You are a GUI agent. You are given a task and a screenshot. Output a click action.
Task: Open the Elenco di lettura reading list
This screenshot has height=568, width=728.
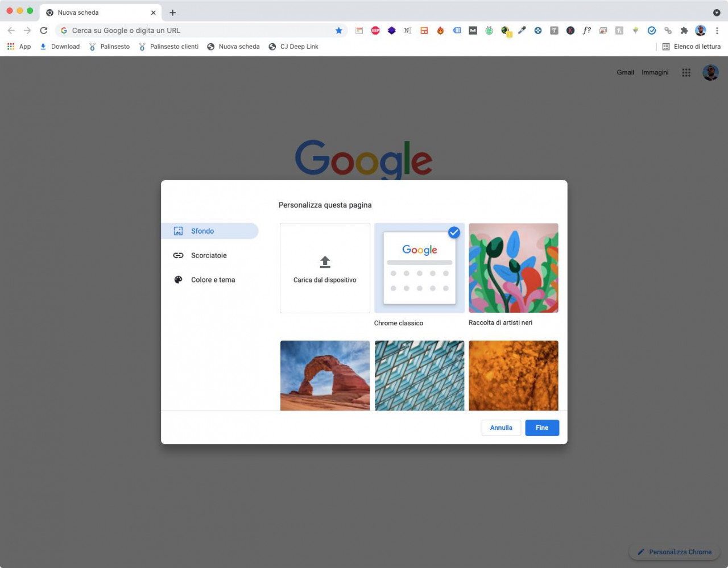pos(691,47)
